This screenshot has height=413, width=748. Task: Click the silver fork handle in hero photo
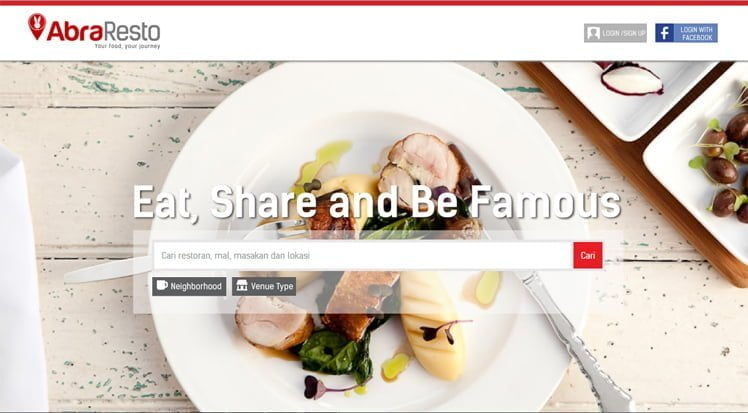[580, 344]
